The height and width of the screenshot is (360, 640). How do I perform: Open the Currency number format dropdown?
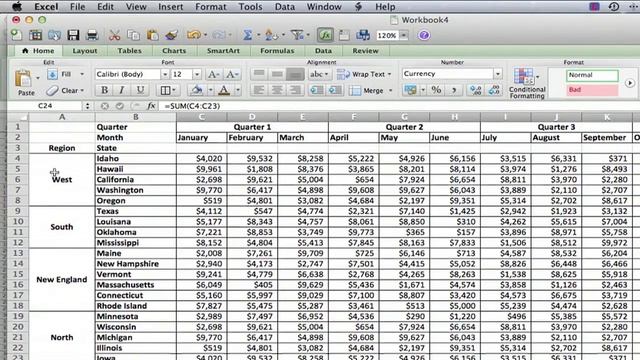tap(498, 74)
